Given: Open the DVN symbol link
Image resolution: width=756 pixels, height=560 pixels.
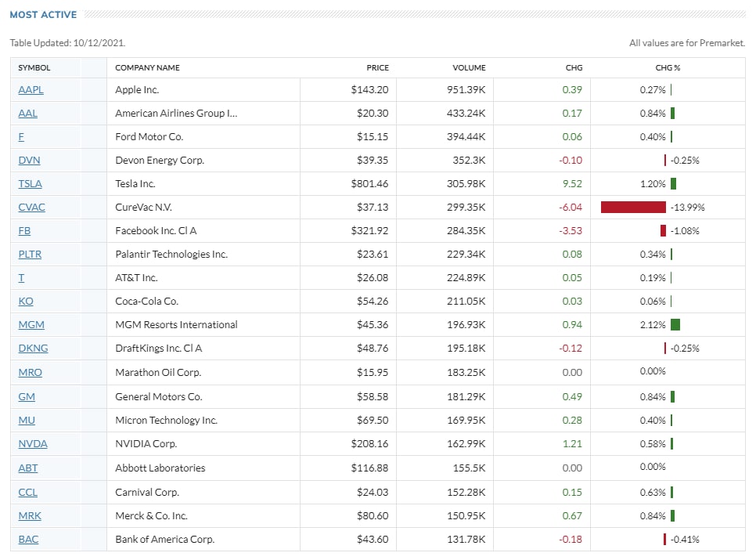Looking at the screenshot, I should tap(30, 160).
